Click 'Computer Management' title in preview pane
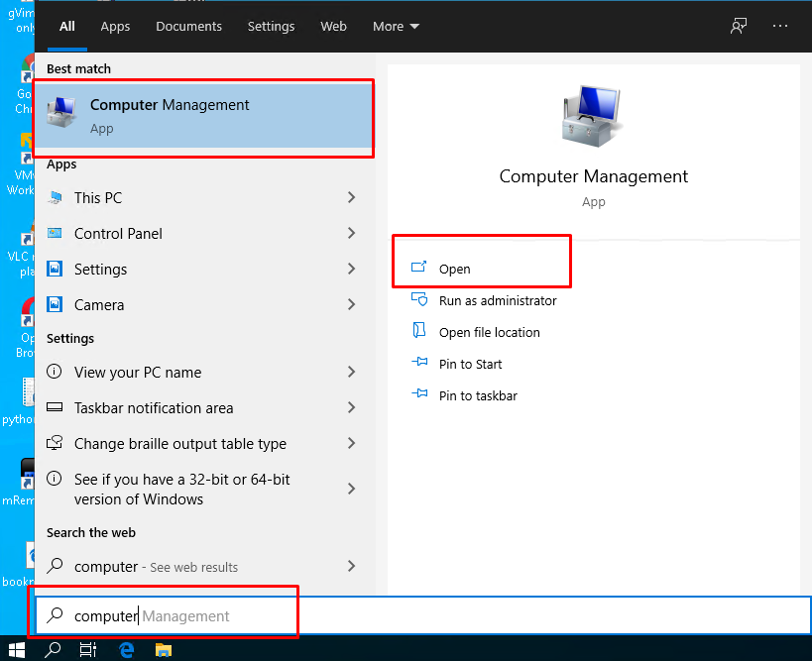 point(594,176)
